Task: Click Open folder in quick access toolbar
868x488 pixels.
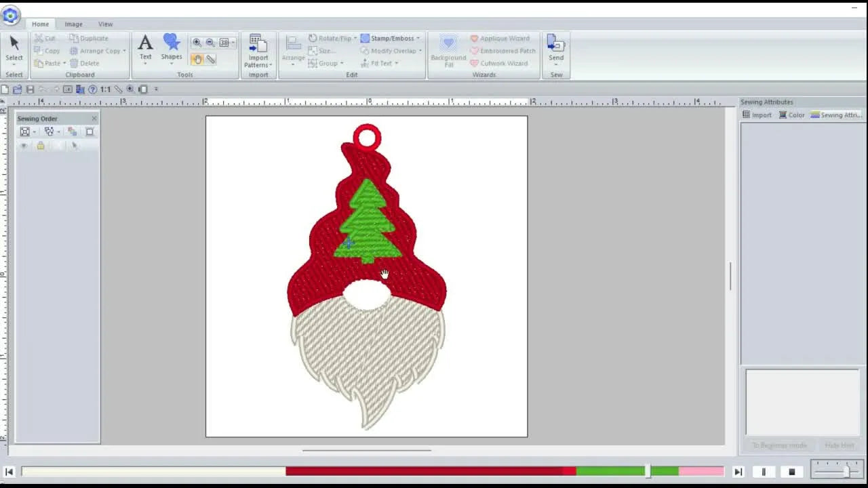Action: 18,89
